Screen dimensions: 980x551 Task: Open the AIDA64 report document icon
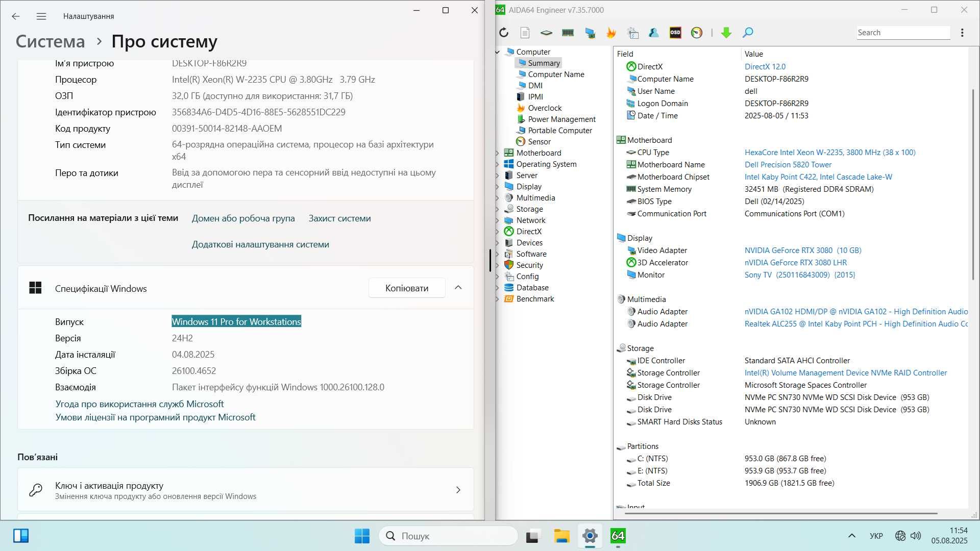pyautogui.click(x=525, y=33)
